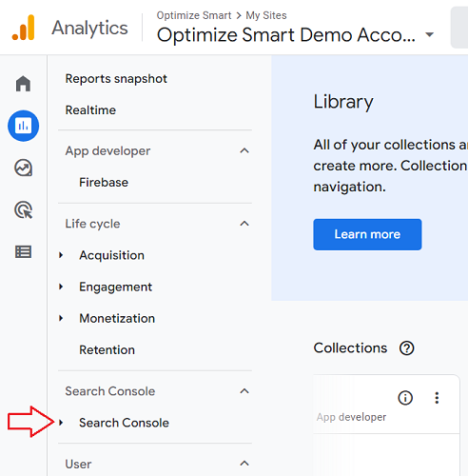Screen dimensions: 468x476
Task: Open the Search Console report item
Action: click(x=124, y=423)
